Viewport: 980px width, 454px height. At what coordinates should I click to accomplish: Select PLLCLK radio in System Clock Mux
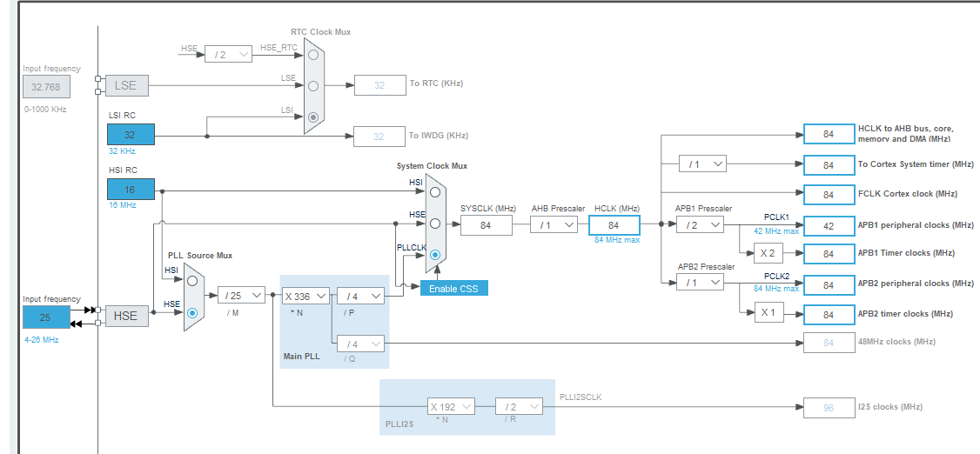pyautogui.click(x=435, y=255)
